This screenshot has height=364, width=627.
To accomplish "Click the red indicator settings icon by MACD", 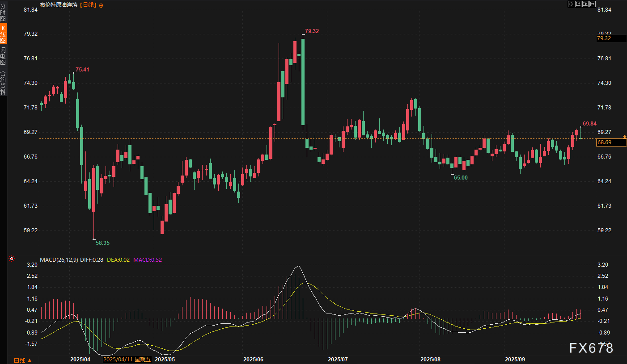I will point(11,259).
